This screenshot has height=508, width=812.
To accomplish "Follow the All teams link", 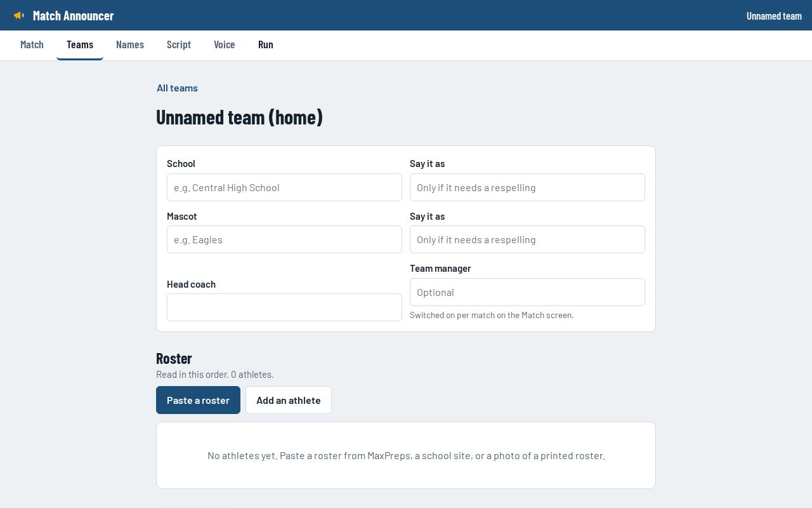I will point(177,88).
